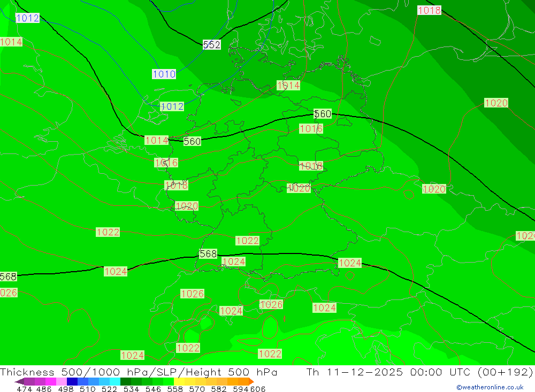Click the 546 legend value

pos(153,389)
